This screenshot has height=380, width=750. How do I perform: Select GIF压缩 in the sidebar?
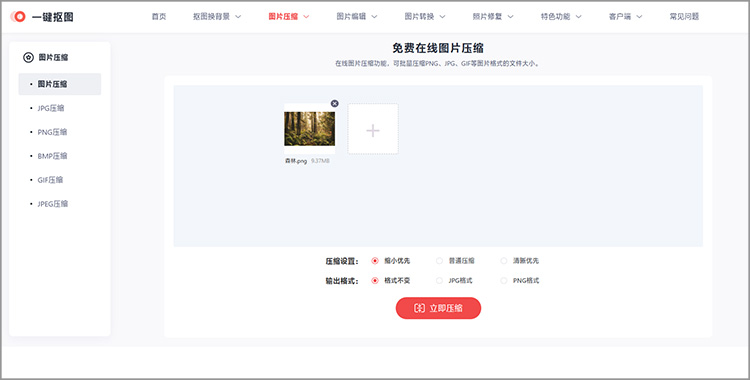[50, 180]
